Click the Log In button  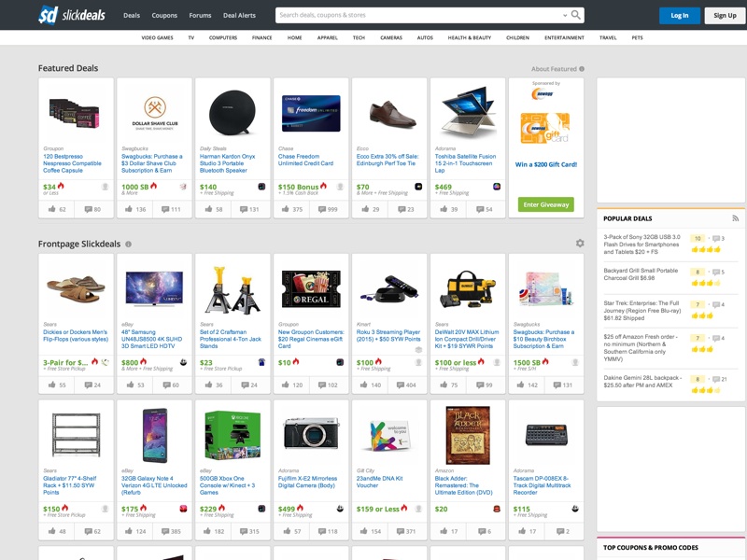pos(680,15)
